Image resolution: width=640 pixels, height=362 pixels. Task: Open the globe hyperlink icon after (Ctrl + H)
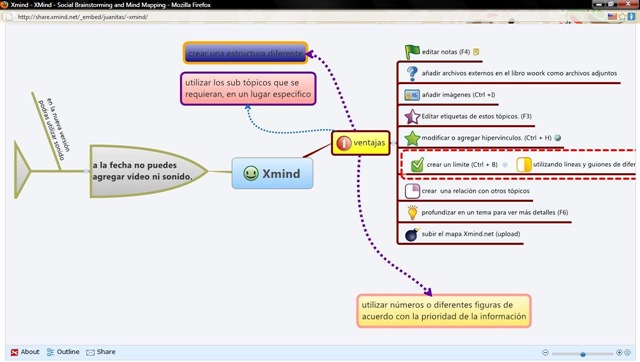click(x=558, y=138)
